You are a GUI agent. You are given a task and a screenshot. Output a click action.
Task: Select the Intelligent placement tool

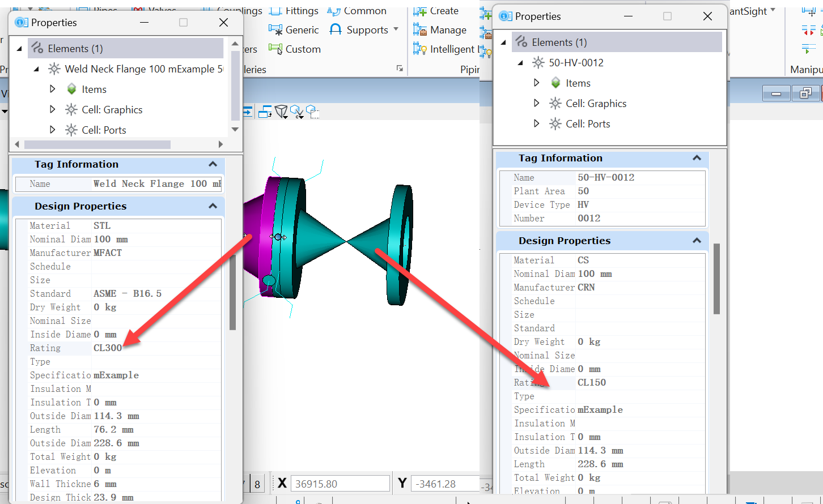tap(444, 49)
